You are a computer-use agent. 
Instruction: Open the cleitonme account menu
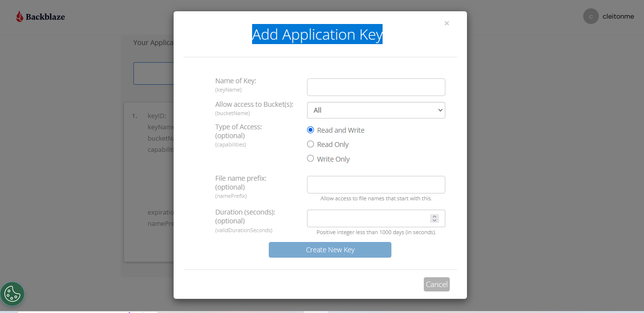coord(618,17)
